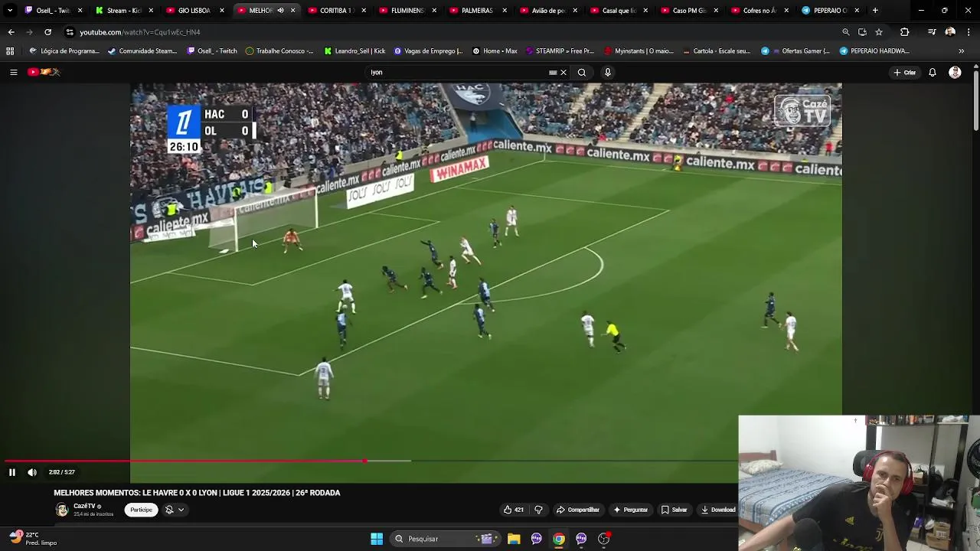Open File Explorer from the taskbar

click(x=514, y=539)
